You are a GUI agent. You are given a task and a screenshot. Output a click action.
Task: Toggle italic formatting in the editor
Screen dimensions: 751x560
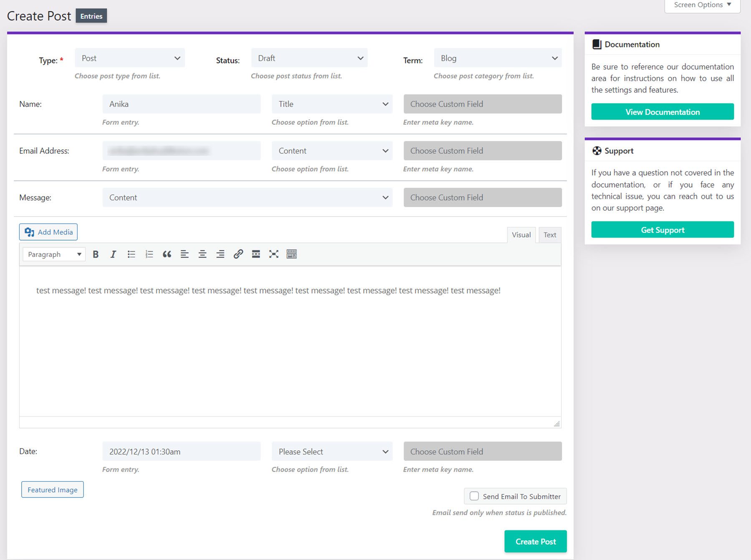[x=113, y=254]
